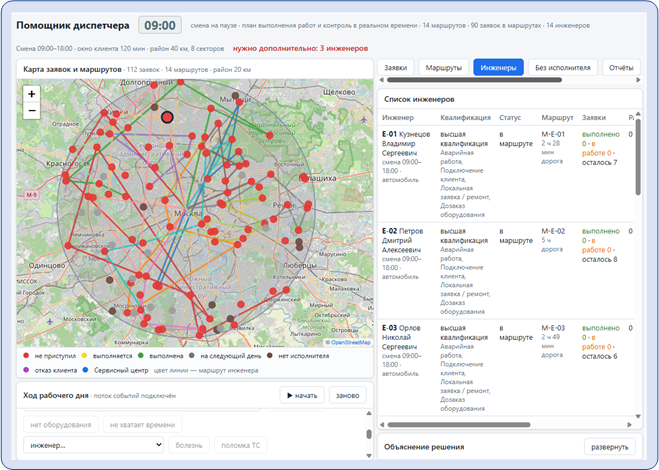Click the заново restart button

(x=348, y=396)
